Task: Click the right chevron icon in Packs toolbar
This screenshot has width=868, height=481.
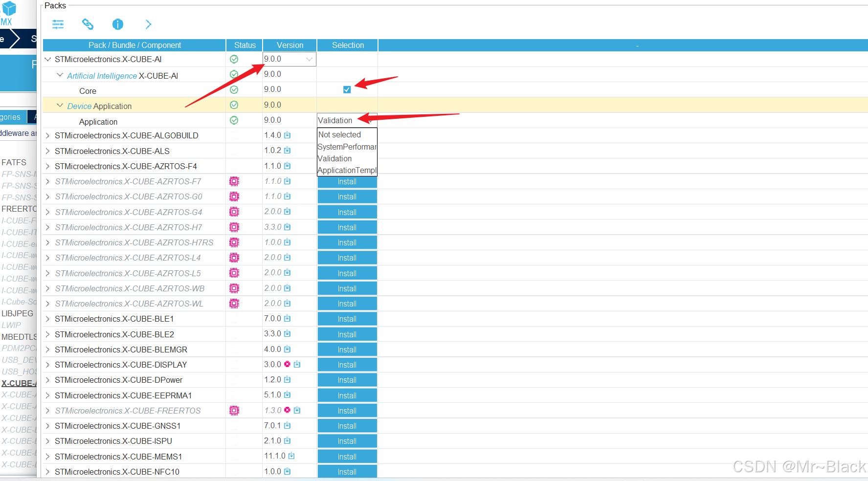Action: click(148, 24)
